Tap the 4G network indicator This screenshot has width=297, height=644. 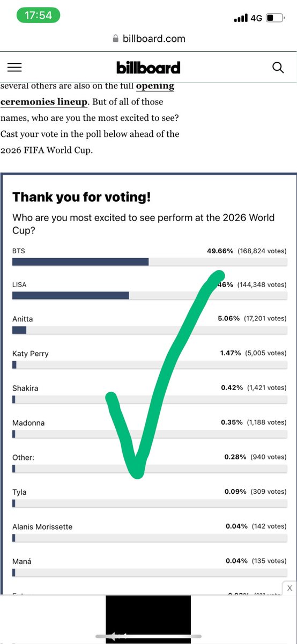pos(256,18)
